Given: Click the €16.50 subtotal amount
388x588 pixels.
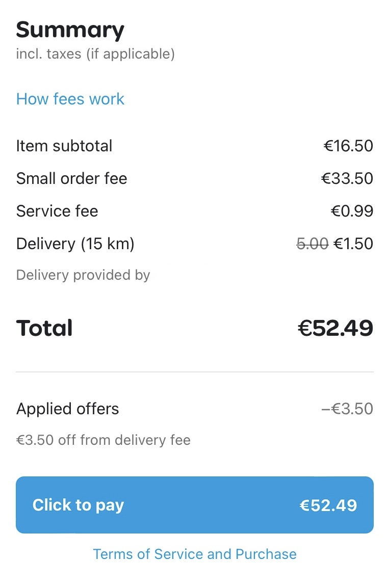Looking at the screenshot, I should click(x=348, y=146).
